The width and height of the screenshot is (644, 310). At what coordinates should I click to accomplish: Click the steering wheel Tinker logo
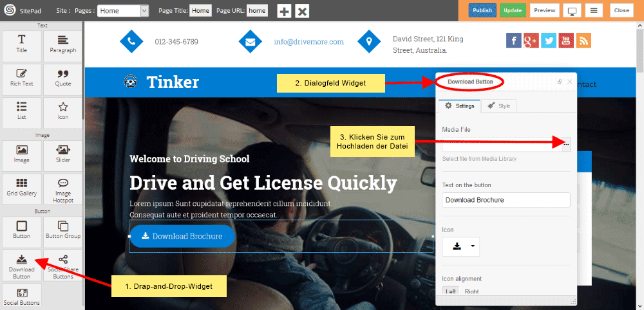tap(130, 82)
